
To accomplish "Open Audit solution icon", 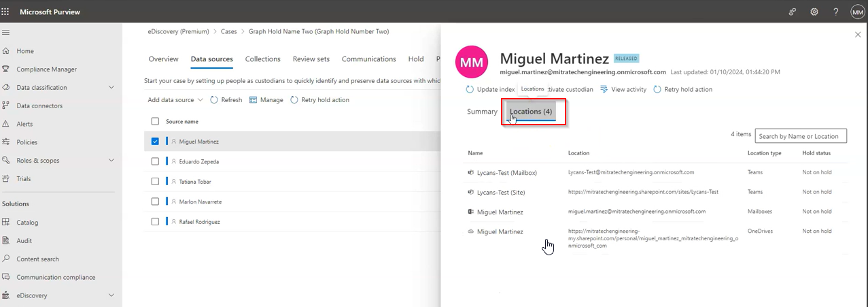I will click(6, 241).
